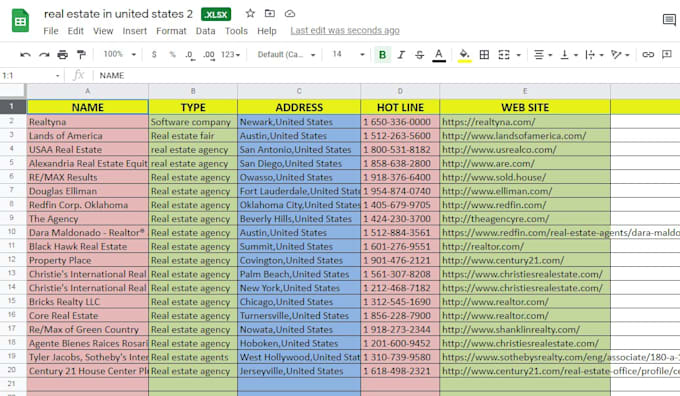This screenshot has height=396, width=680.
Task: Open the fill color picker
Action: click(464, 55)
